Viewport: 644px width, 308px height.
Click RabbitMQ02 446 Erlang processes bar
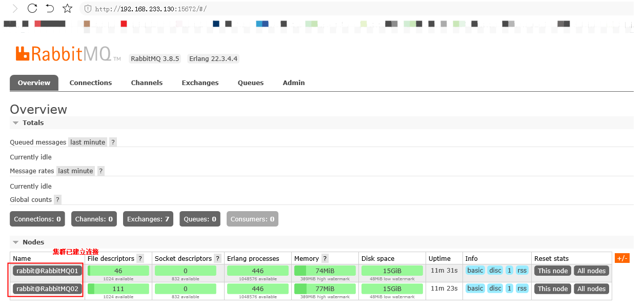coord(258,289)
